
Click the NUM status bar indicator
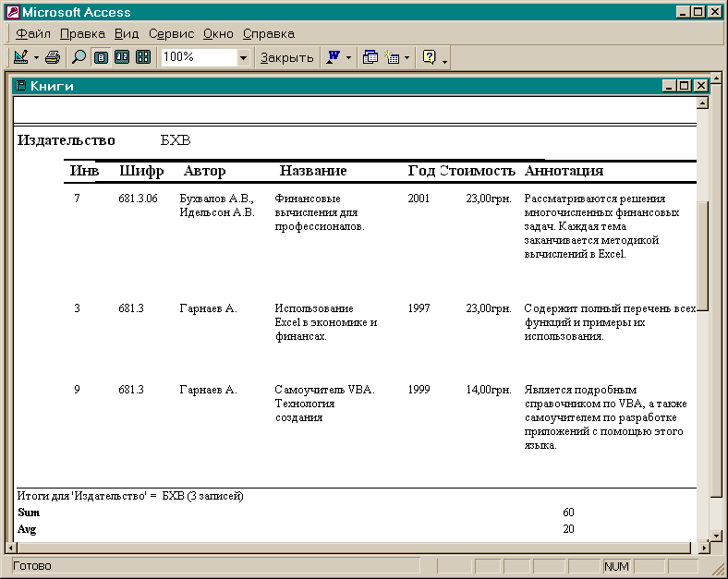[x=616, y=566]
